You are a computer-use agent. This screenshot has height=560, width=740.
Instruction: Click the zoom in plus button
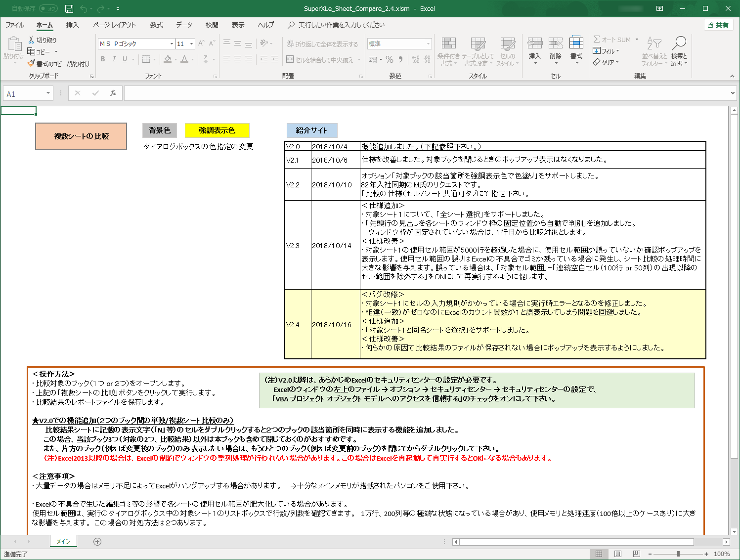pyautogui.click(x=706, y=554)
